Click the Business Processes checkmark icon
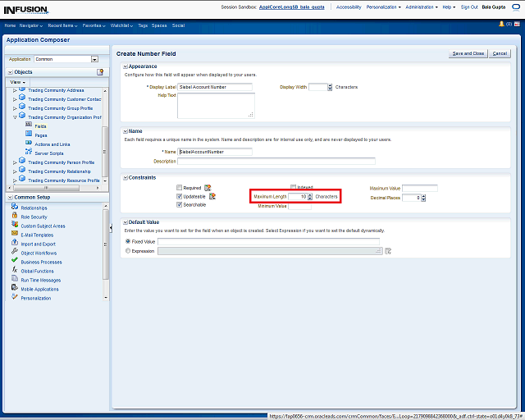Image resolution: width=525 pixels, height=420 pixels. tap(15, 262)
